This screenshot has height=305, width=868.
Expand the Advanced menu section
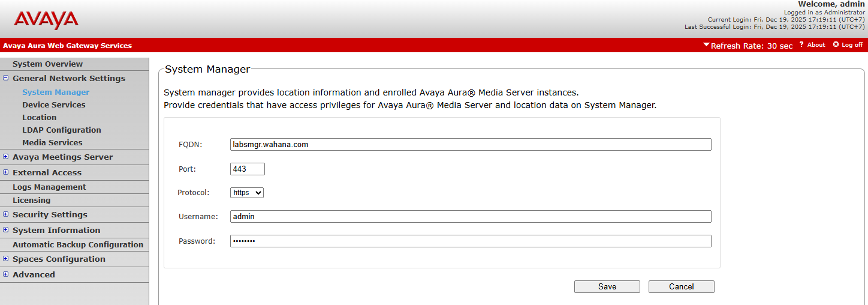click(6, 274)
